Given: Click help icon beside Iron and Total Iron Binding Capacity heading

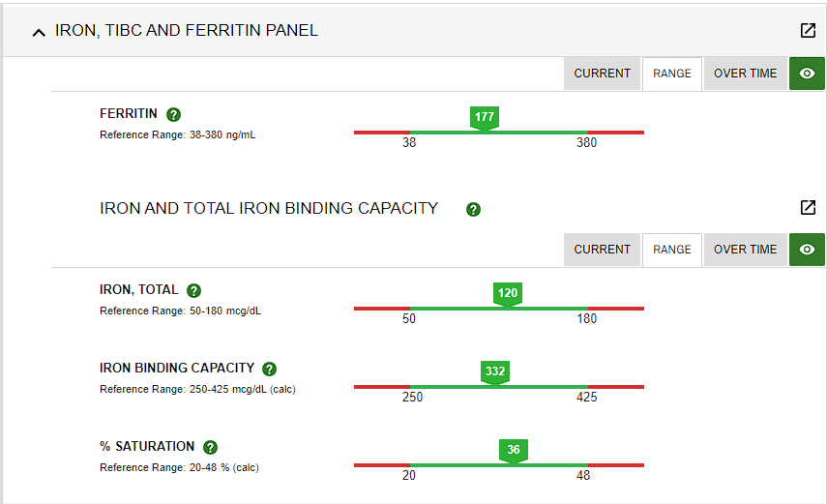Looking at the screenshot, I should (473, 210).
